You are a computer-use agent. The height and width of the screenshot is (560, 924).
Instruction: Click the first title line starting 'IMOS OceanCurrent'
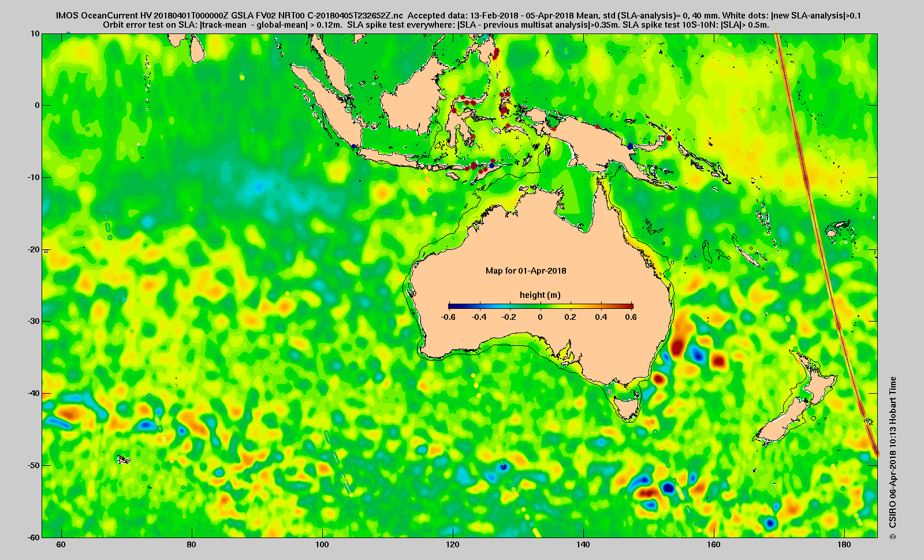[458, 16]
